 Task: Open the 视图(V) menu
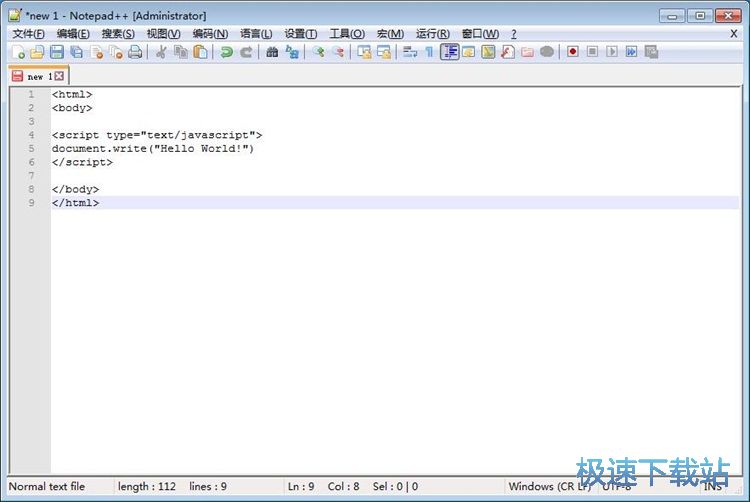[x=163, y=34]
